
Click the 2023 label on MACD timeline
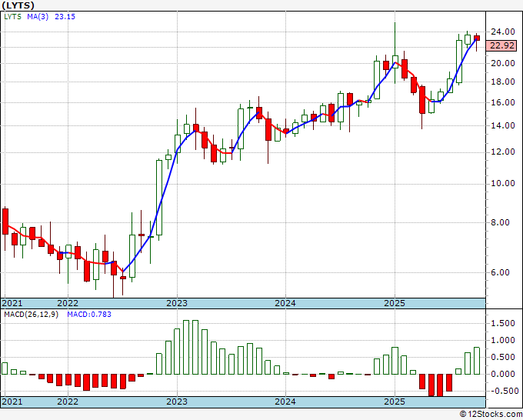[177, 402]
